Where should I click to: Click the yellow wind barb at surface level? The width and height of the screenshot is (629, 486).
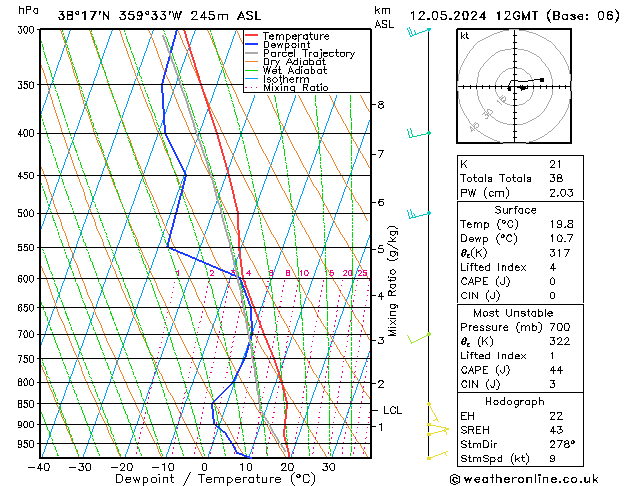(x=438, y=456)
